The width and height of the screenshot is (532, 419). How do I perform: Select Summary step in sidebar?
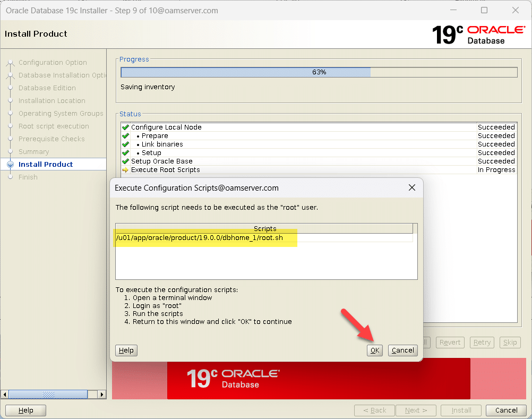pos(33,152)
